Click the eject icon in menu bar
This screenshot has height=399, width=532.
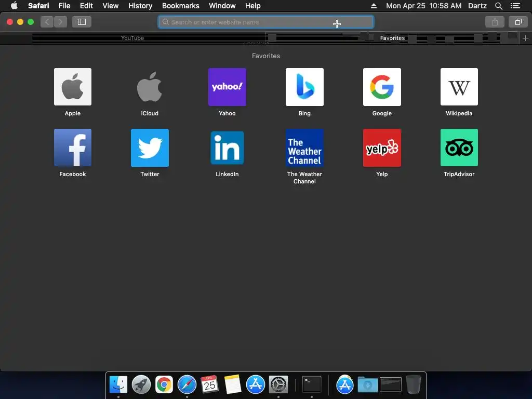[x=374, y=6]
